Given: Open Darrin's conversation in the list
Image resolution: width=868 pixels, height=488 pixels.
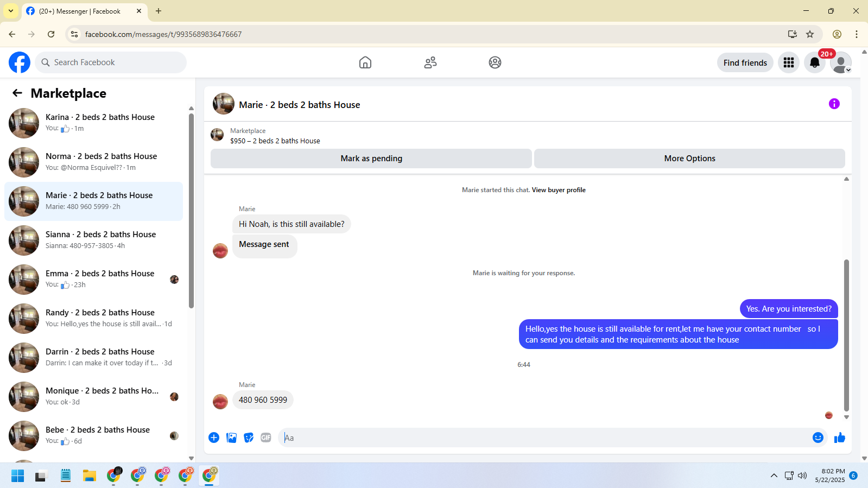Looking at the screenshot, I should click(x=93, y=358).
